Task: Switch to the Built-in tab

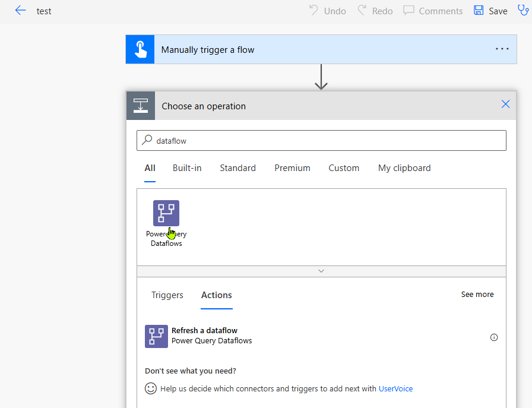Action: tap(187, 168)
